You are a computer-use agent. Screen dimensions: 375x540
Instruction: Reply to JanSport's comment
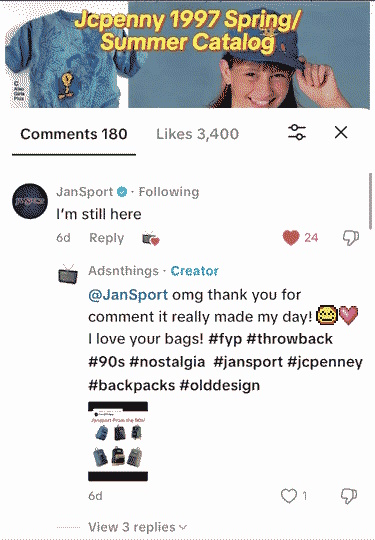tap(106, 238)
